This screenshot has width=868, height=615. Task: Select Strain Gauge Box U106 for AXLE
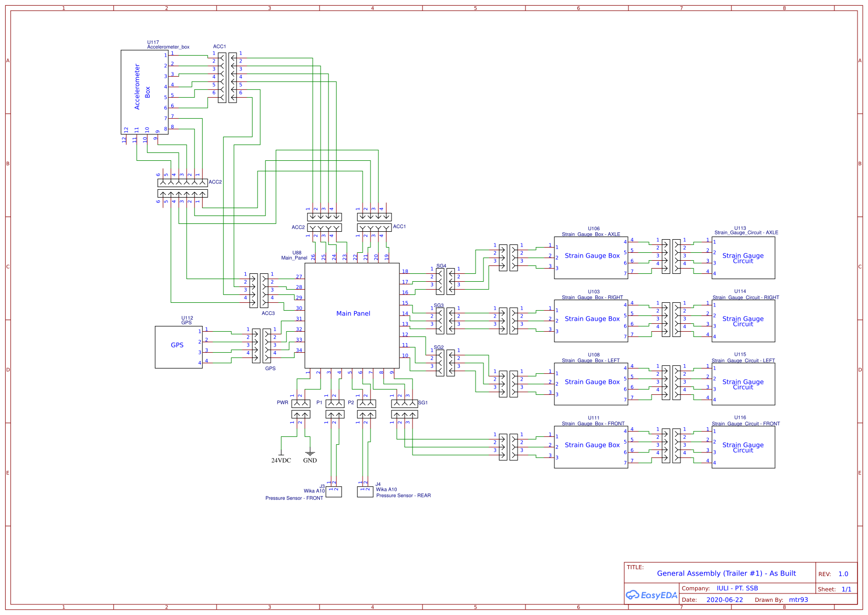pos(591,257)
